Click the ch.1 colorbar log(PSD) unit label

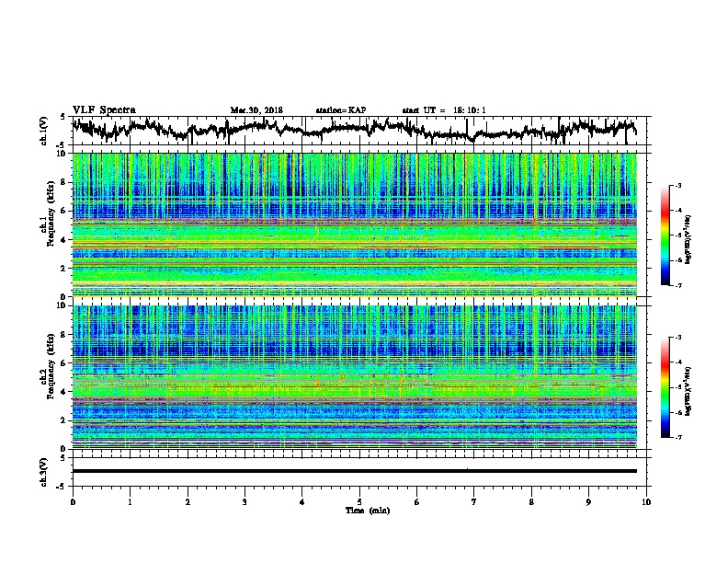point(689,239)
